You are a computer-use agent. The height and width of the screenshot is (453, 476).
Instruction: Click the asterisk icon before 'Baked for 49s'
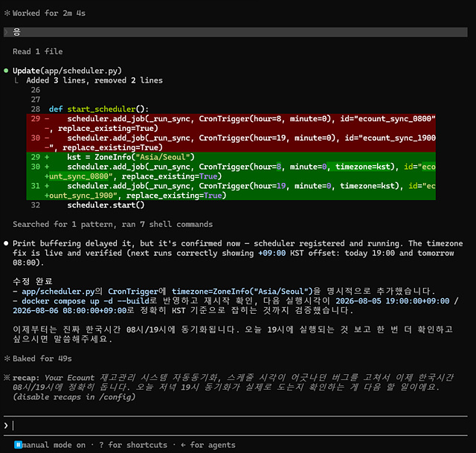point(7,359)
